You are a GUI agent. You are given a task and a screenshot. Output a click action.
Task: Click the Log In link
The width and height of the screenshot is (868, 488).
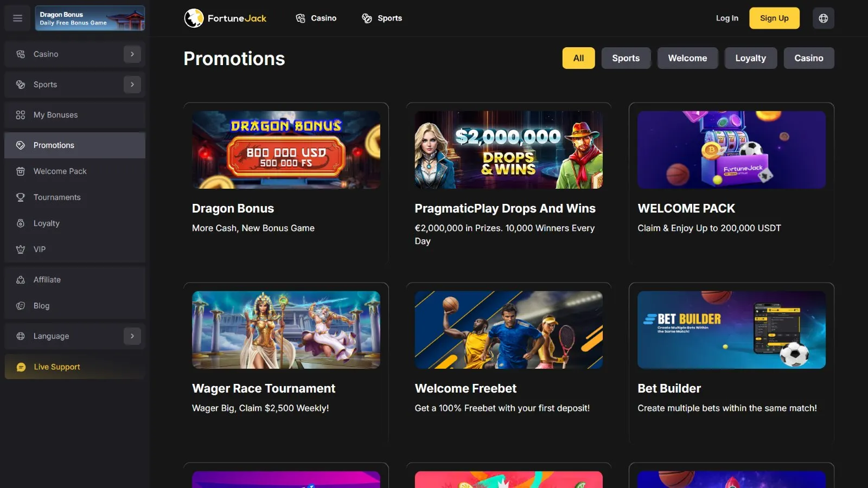pos(727,18)
